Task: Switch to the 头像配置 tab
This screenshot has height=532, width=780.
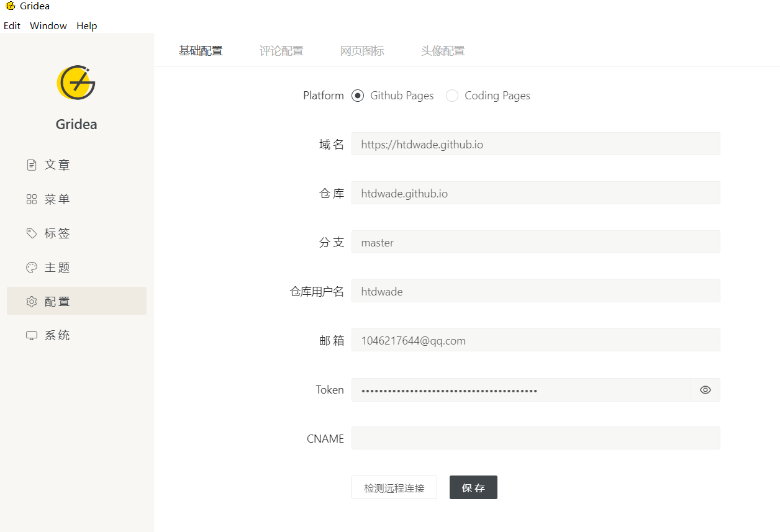Action: [443, 51]
